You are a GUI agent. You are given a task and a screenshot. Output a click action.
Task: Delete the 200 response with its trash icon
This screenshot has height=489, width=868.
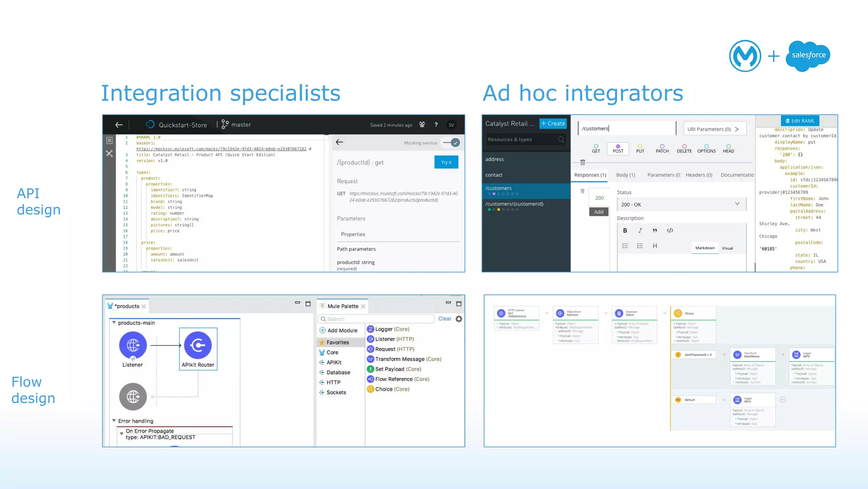point(582,191)
